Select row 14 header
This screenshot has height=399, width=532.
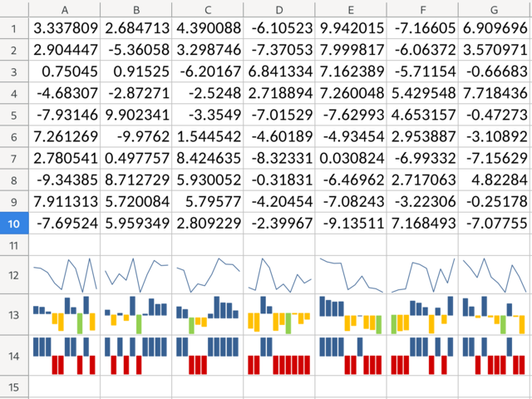pos(14,356)
